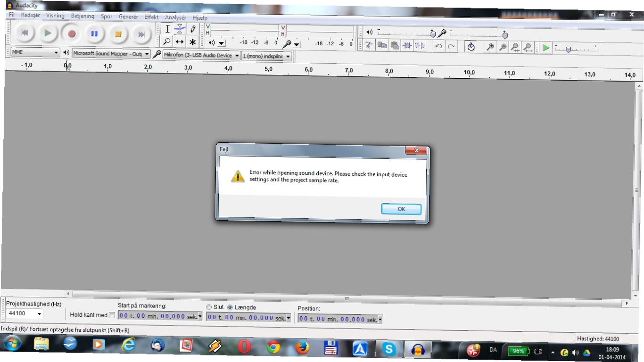Open the Start på markering format dropdown
The image size is (644, 362).
coord(200,317)
